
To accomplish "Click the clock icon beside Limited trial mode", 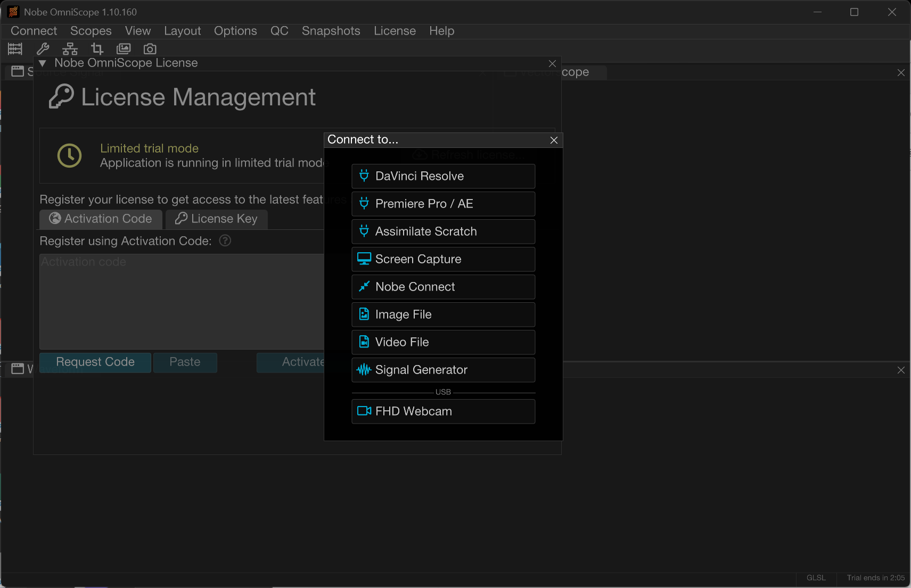I will tap(70, 155).
